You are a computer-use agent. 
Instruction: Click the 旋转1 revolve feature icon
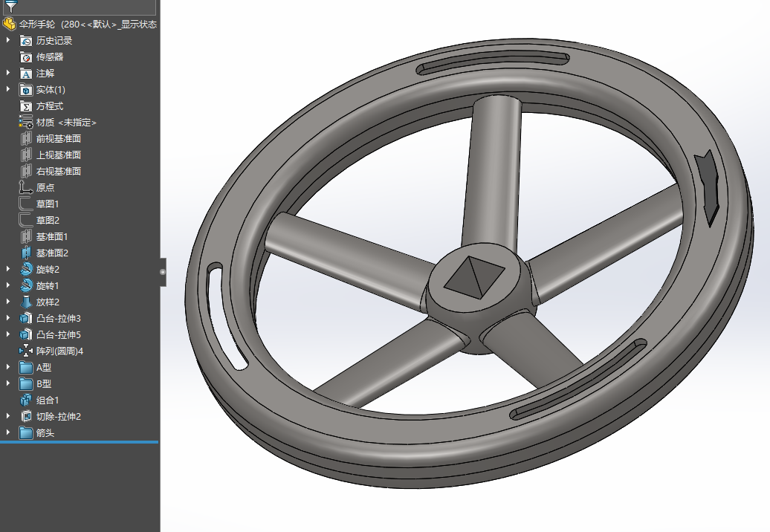pos(25,285)
